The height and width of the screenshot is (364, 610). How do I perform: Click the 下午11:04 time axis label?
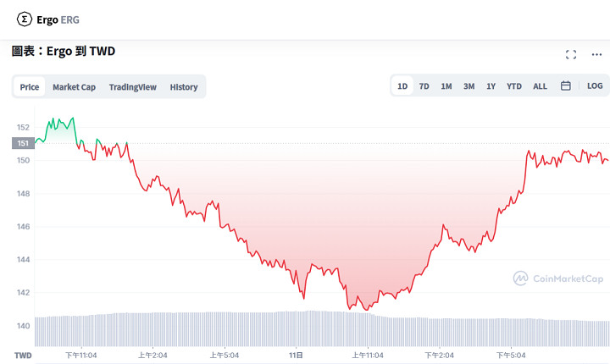click(x=81, y=355)
